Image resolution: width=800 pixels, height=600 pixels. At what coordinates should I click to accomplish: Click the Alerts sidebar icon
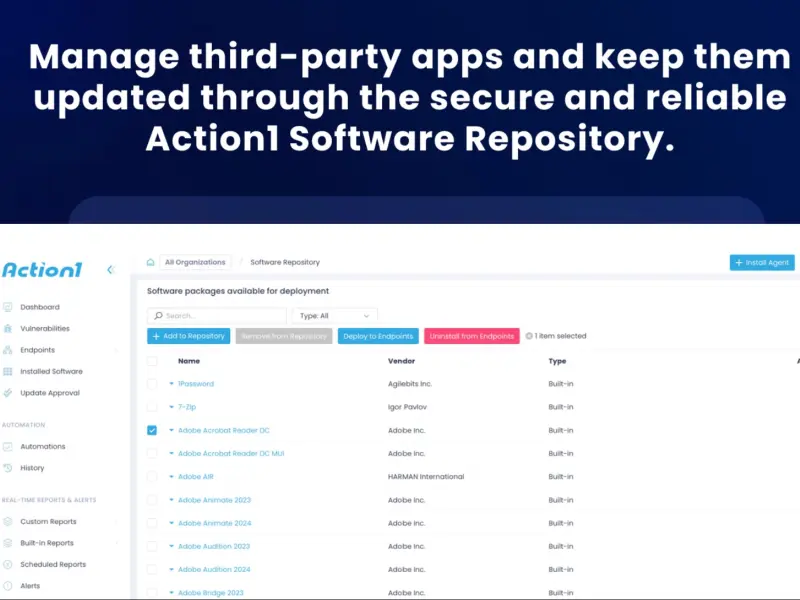click(x=8, y=586)
